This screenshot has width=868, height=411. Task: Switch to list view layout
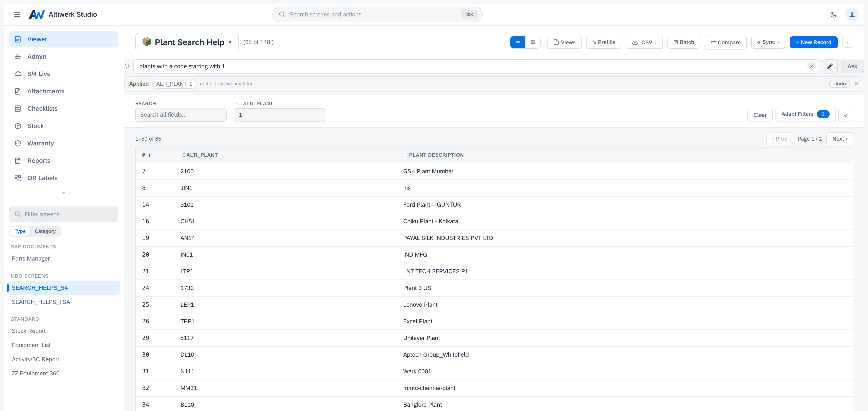pyautogui.click(x=518, y=42)
